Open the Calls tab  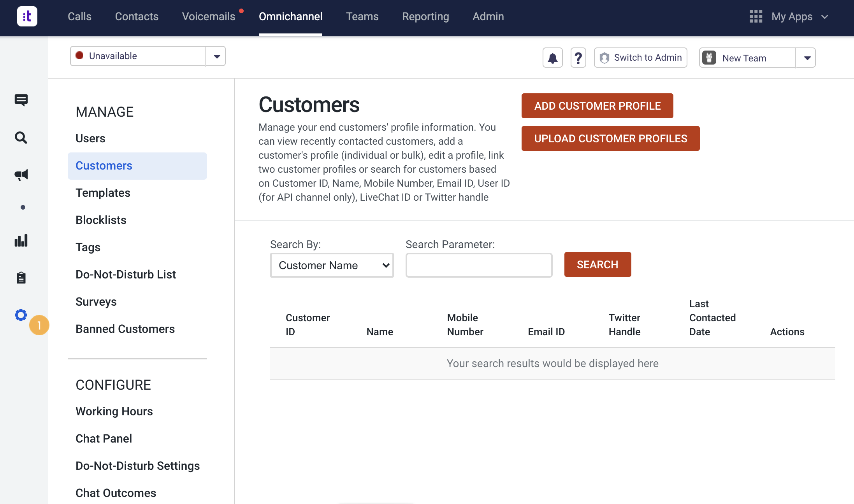point(79,16)
